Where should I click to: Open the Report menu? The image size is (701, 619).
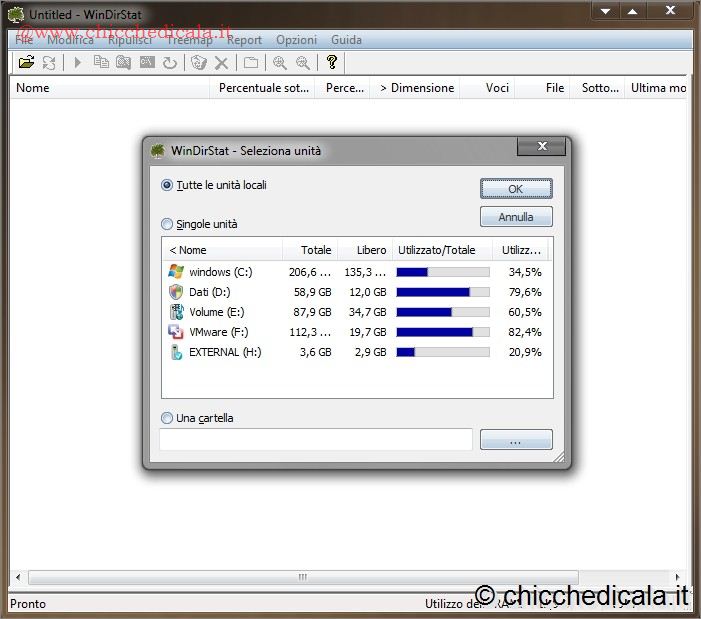pyautogui.click(x=244, y=40)
